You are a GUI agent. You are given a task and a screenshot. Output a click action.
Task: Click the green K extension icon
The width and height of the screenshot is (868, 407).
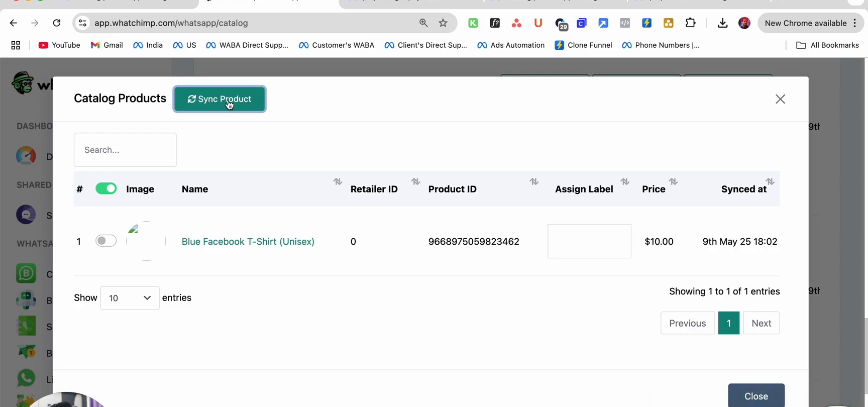coord(473,23)
